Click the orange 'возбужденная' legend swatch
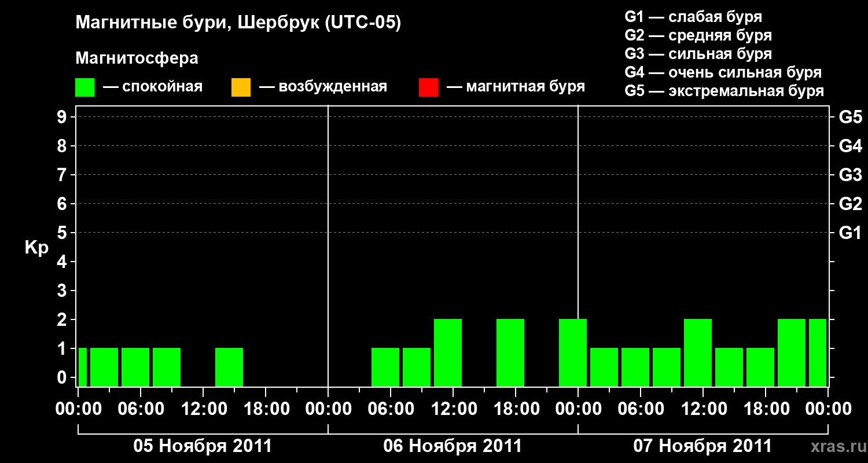The width and height of the screenshot is (868, 463). point(241,87)
